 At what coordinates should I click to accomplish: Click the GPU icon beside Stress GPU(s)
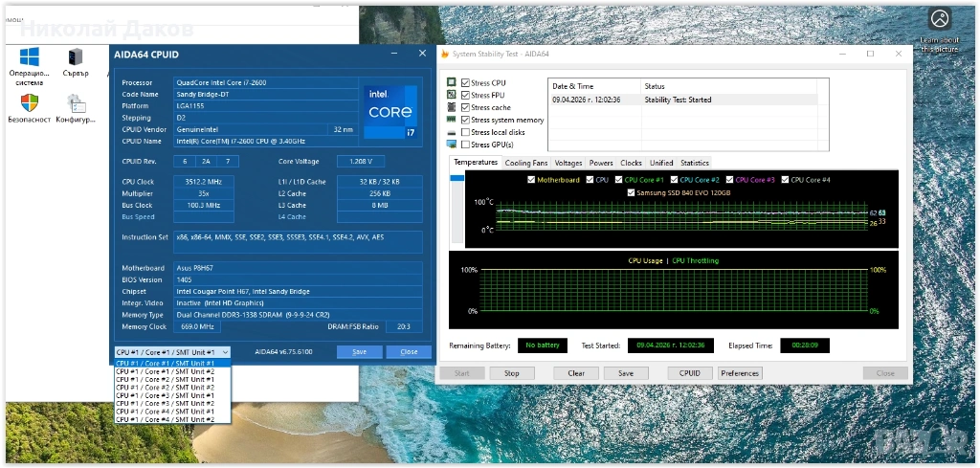click(452, 145)
